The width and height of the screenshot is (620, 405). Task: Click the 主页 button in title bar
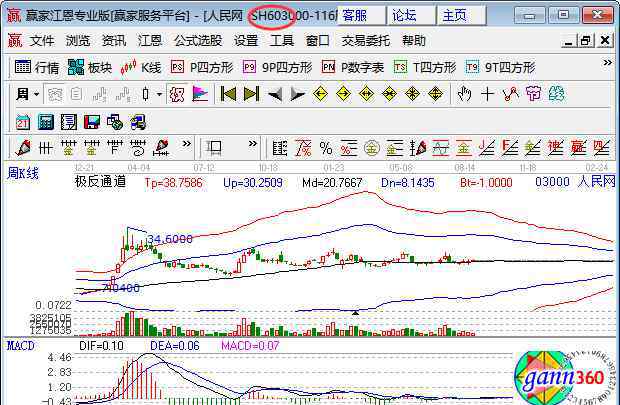(461, 16)
